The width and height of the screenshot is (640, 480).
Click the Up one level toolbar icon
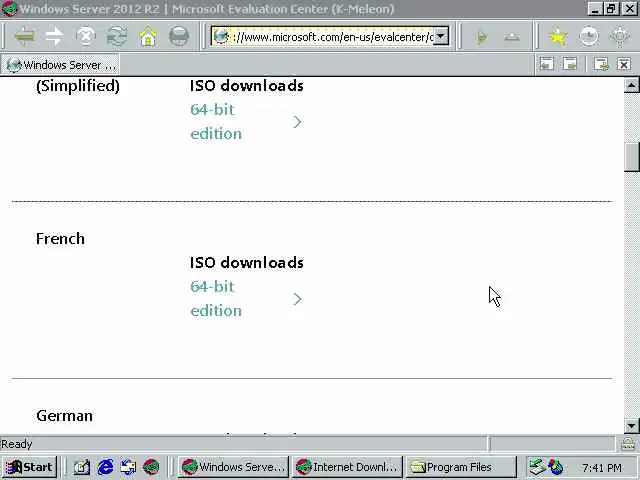(x=512, y=37)
